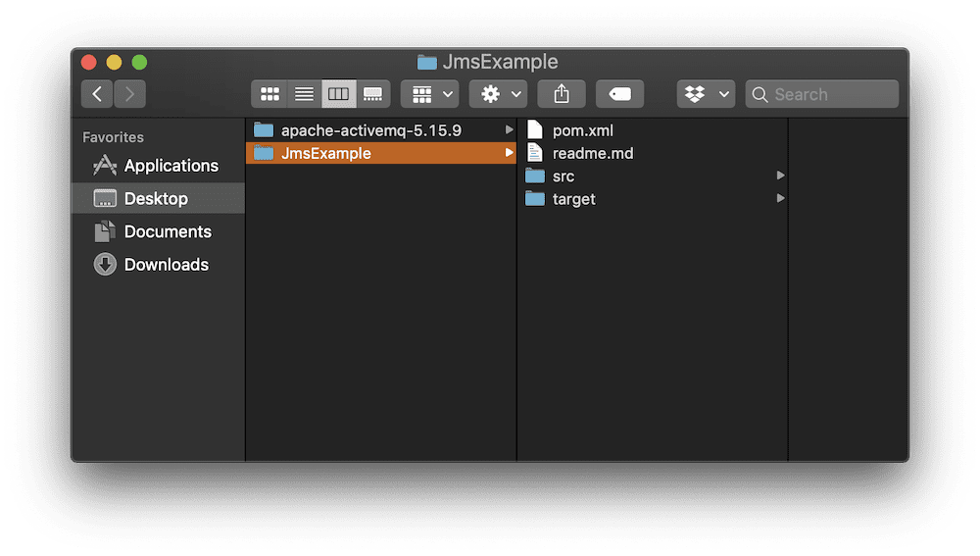Expand the target folder arrow
Viewport: 980px width, 556px height.
[x=780, y=198]
